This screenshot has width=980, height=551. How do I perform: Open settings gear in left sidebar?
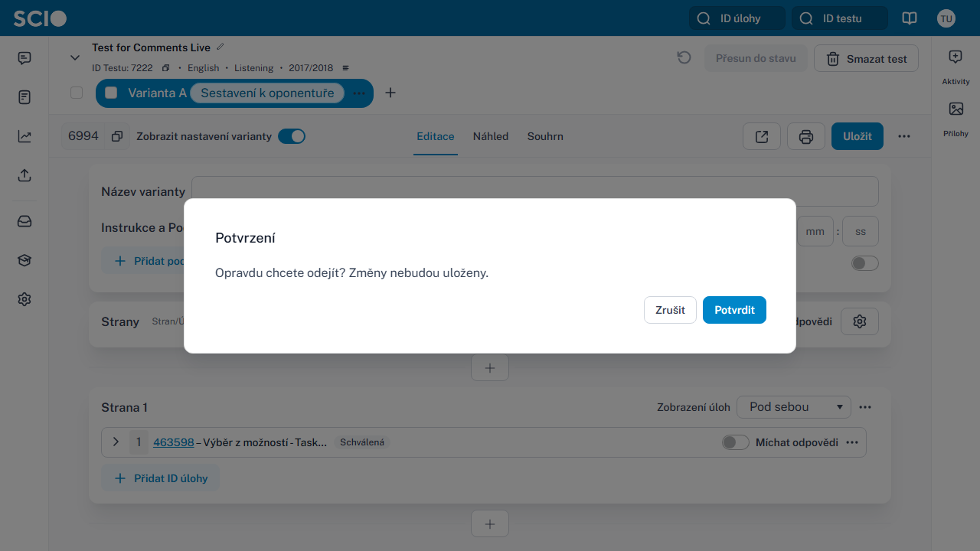point(24,299)
